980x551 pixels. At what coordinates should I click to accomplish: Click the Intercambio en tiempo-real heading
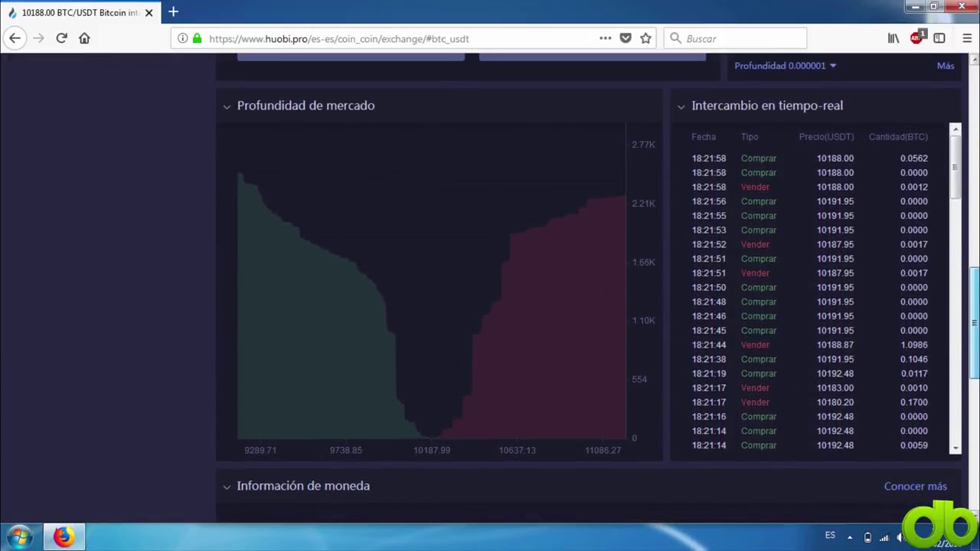[x=767, y=106]
